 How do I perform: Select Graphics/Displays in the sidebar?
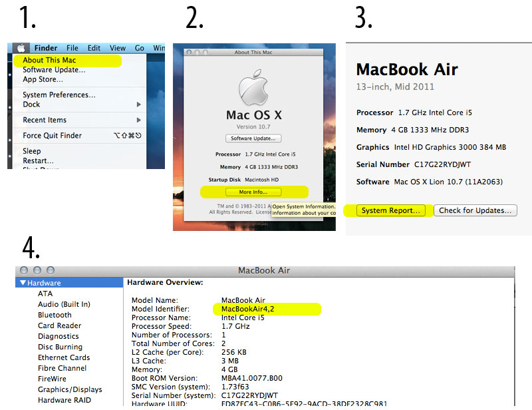tap(70, 389)
